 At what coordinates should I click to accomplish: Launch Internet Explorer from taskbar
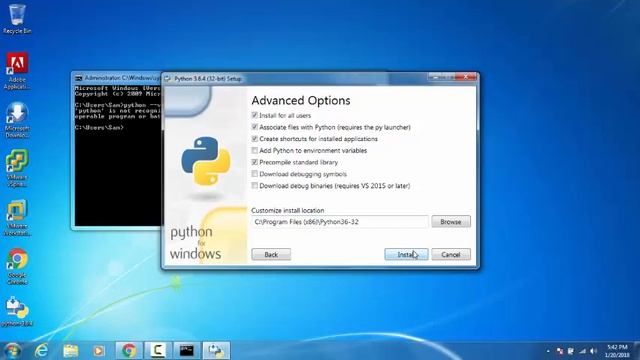(42, 351)
